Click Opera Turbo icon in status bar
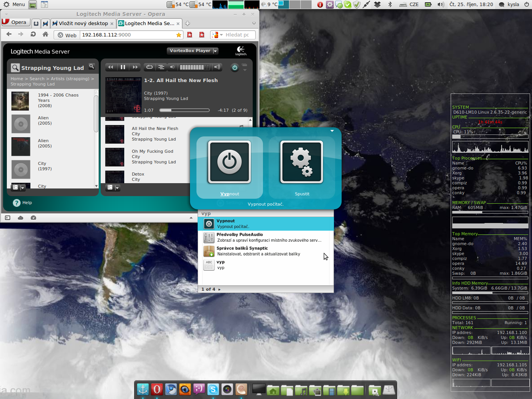532x399 pixels. (x=33, y=218)
